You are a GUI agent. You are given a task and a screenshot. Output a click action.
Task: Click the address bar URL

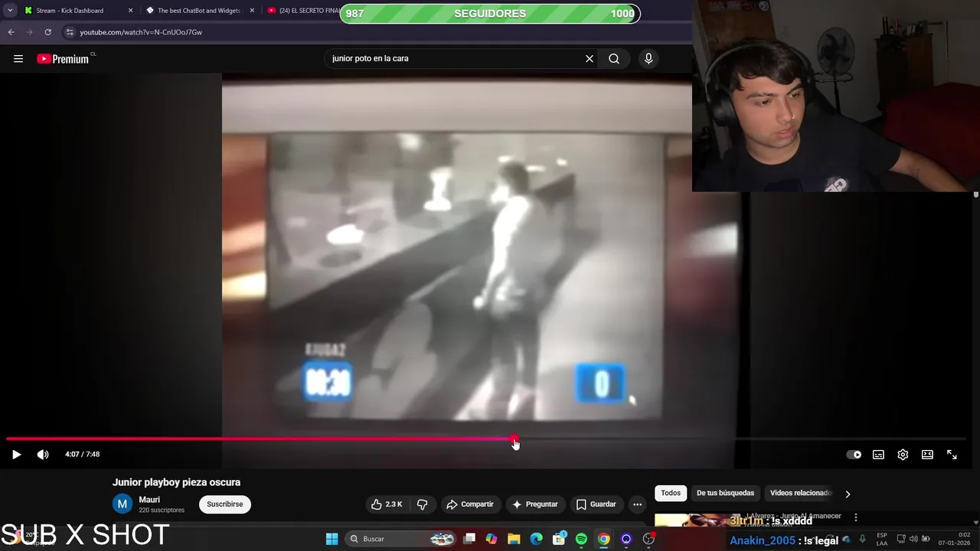[x=141, y=32]
